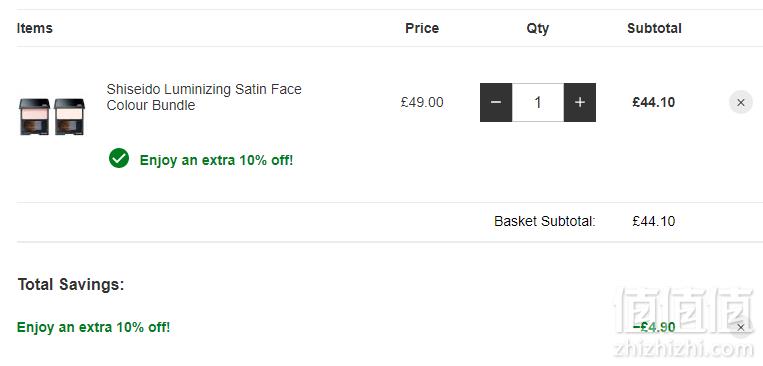The image size is (763, 366).
Task: Click the Basket Subtotal label
Action: (545, 221)
